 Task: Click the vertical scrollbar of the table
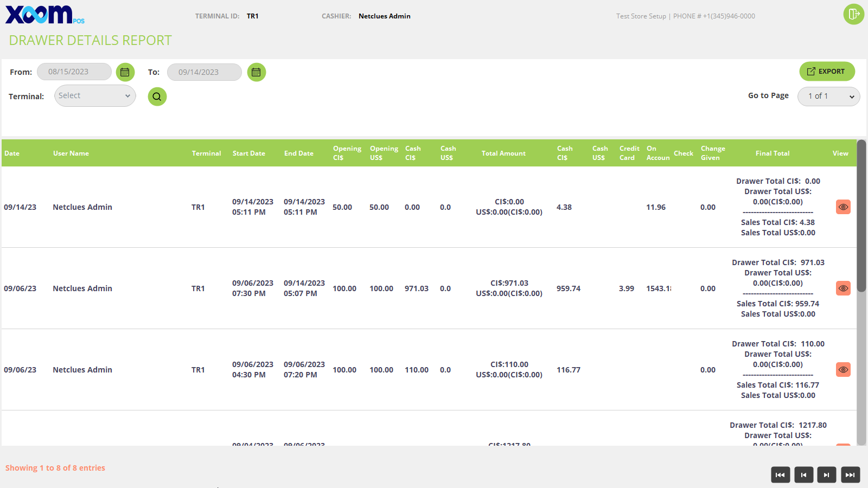click(861, 217)
